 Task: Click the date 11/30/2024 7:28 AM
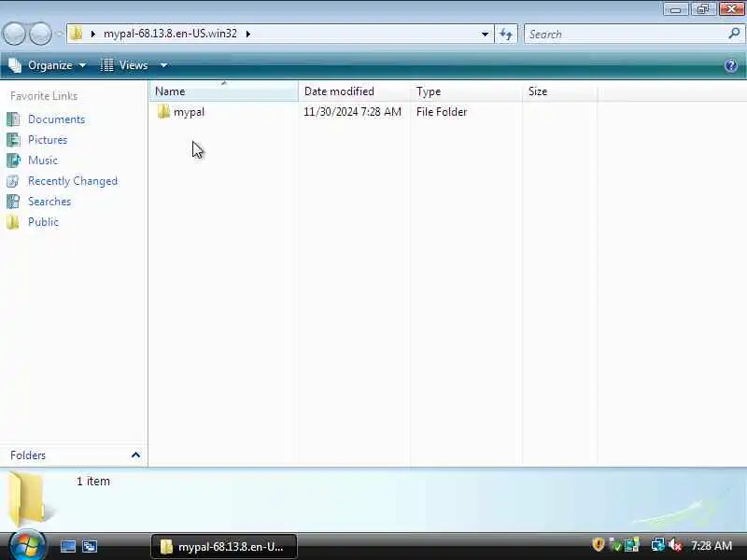353,112
